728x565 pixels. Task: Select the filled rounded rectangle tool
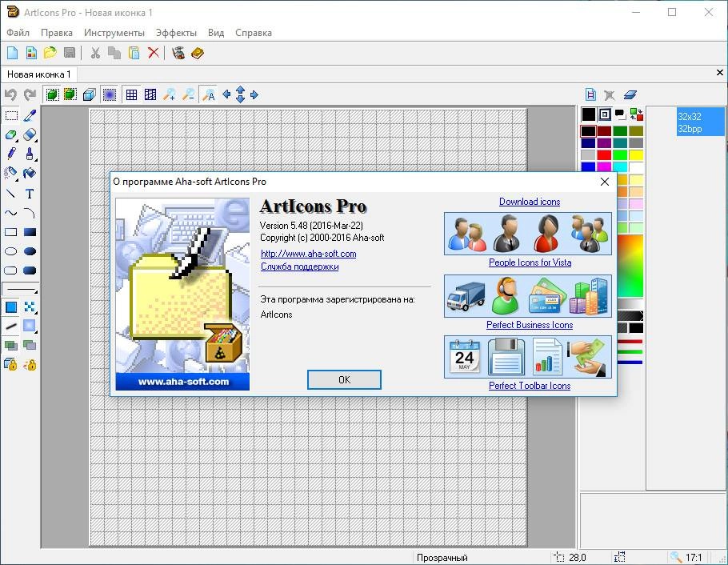coord(30,270)
